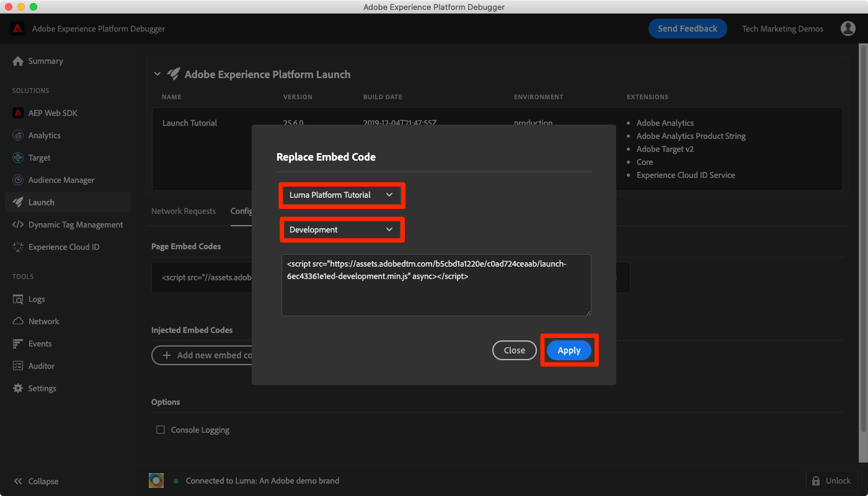Collapse the Adobe Experience Platform Launch section
The height and width of the screenshot is (496, 868).
157,74
